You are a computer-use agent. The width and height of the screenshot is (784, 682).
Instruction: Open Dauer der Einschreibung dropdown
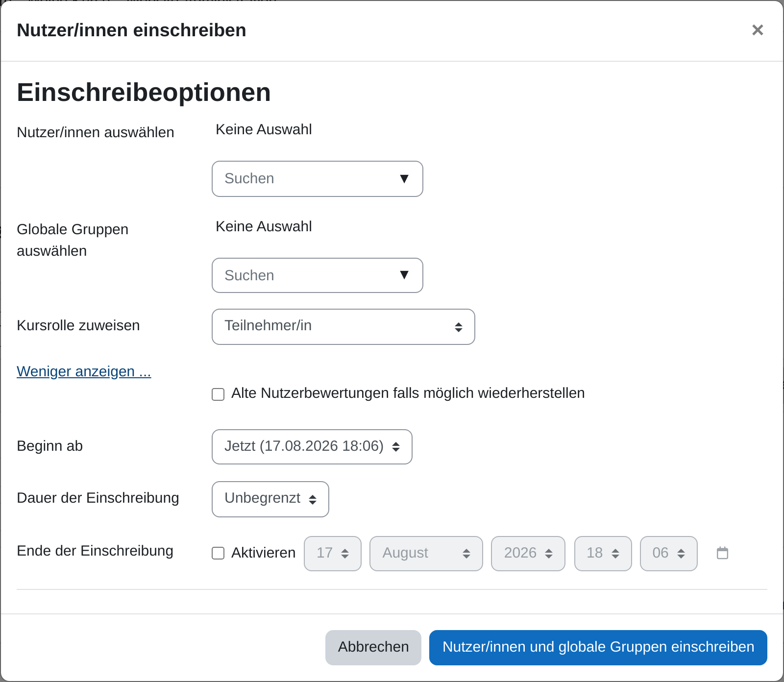pos(270,499)
